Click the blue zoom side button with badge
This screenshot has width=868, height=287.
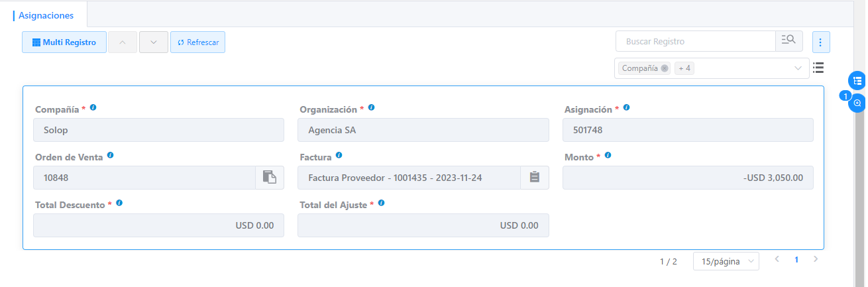pos(857,103)
